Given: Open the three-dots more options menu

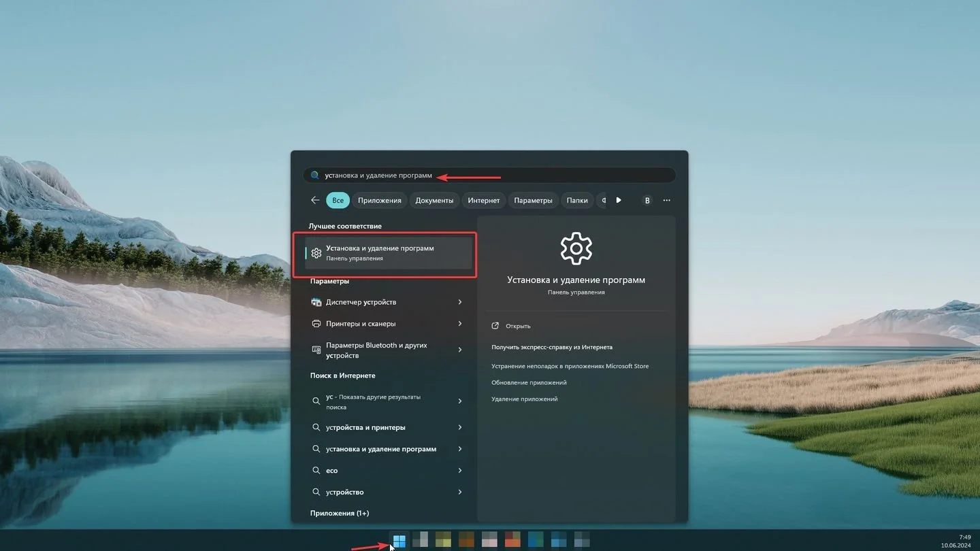Looking at the screenshot, I should pos(666,200).
